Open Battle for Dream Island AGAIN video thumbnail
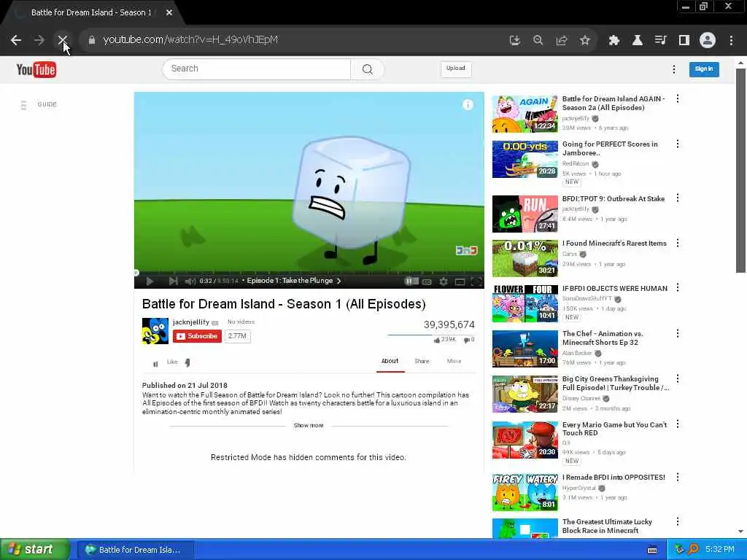This screenshot has width=747, height=560. coord(525,114)
